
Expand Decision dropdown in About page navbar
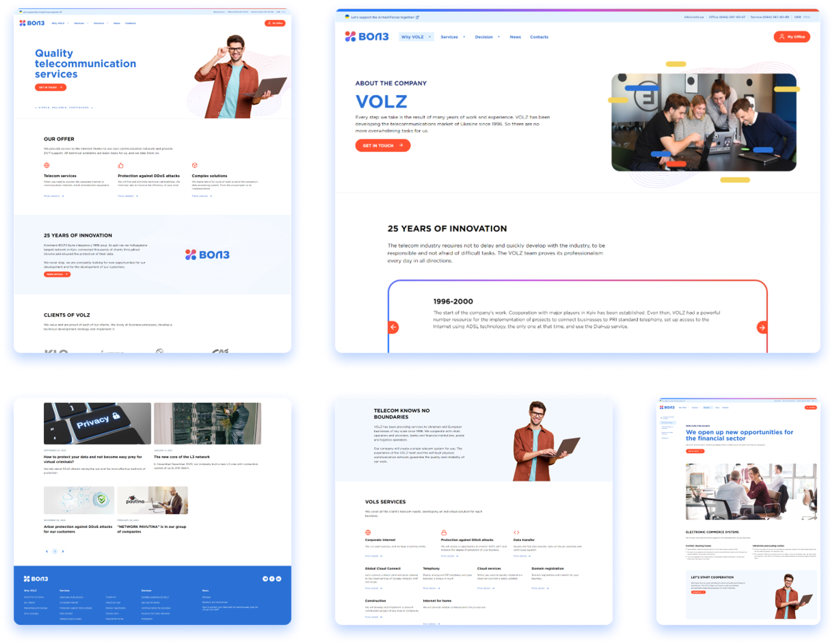487,37
